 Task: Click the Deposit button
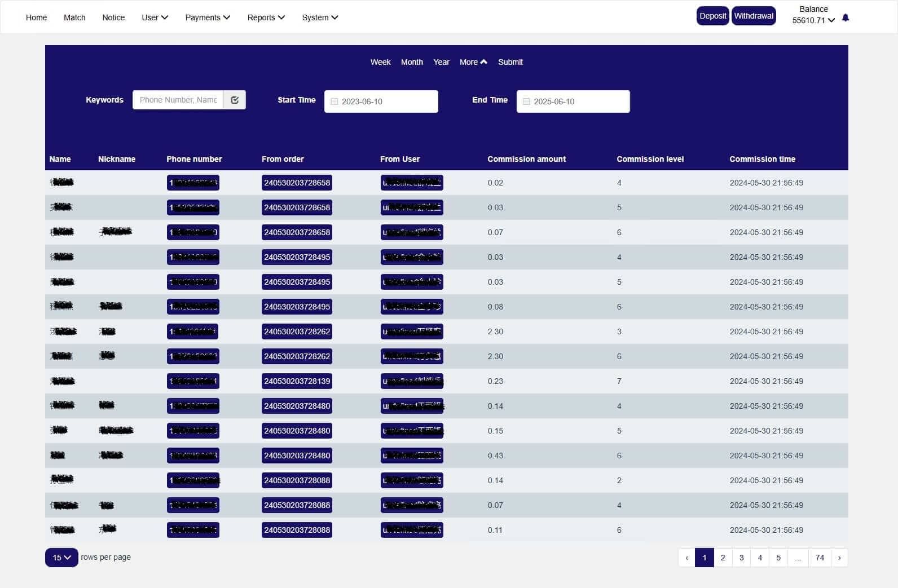[x=712, y=16]
